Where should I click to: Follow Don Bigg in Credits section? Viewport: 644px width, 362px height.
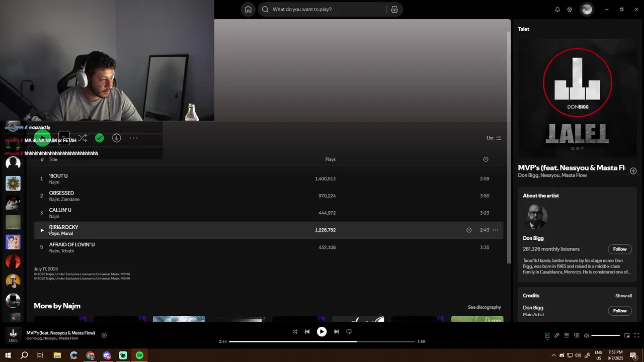620,311
